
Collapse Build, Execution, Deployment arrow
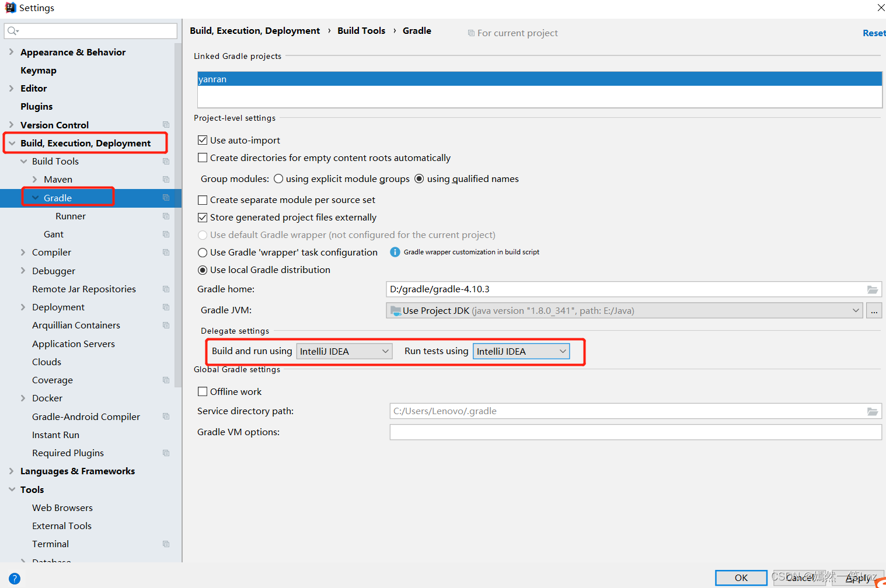[12, 143]
